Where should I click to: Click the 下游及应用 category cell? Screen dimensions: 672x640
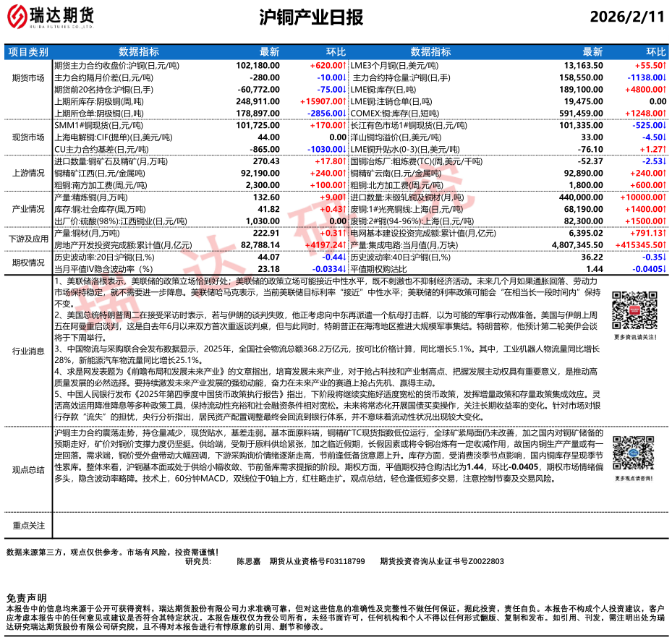(x=28, y=239)
